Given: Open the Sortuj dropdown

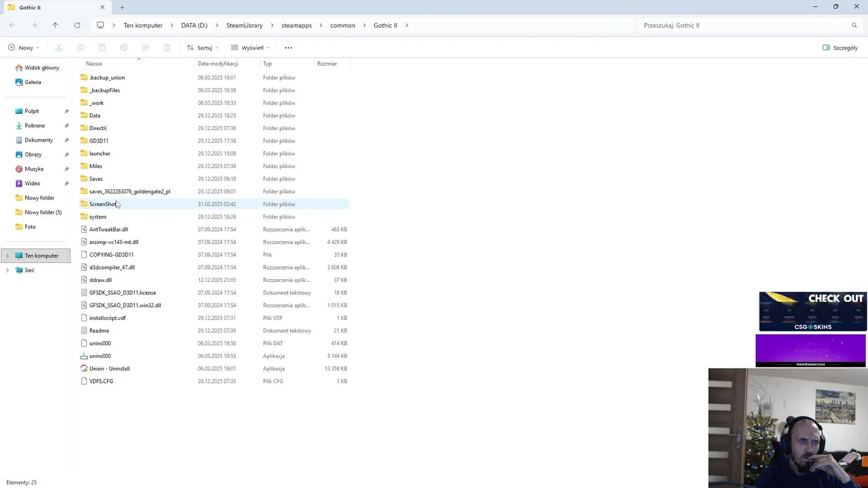Looking at the screenshot, I should (x=202, y=47).
